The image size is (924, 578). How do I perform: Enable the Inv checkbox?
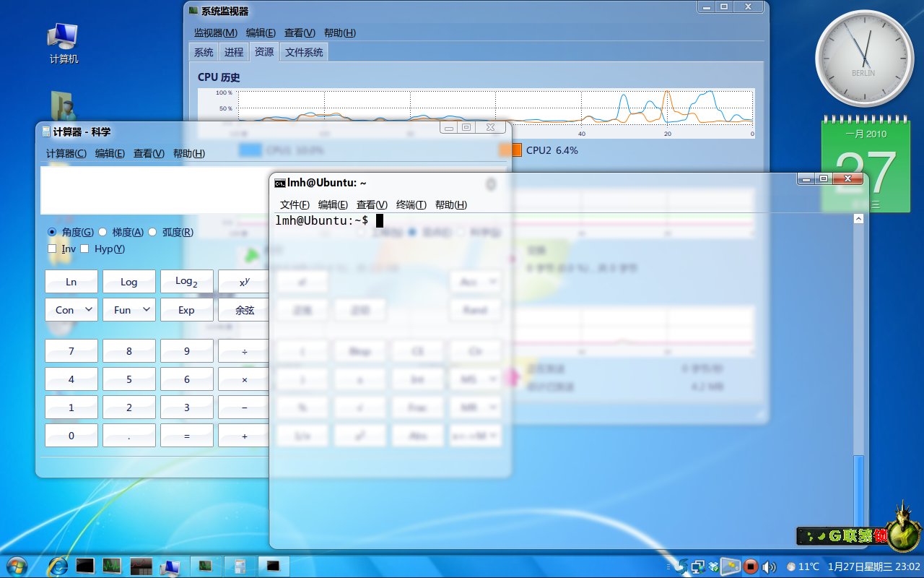(x=52, y=249)
